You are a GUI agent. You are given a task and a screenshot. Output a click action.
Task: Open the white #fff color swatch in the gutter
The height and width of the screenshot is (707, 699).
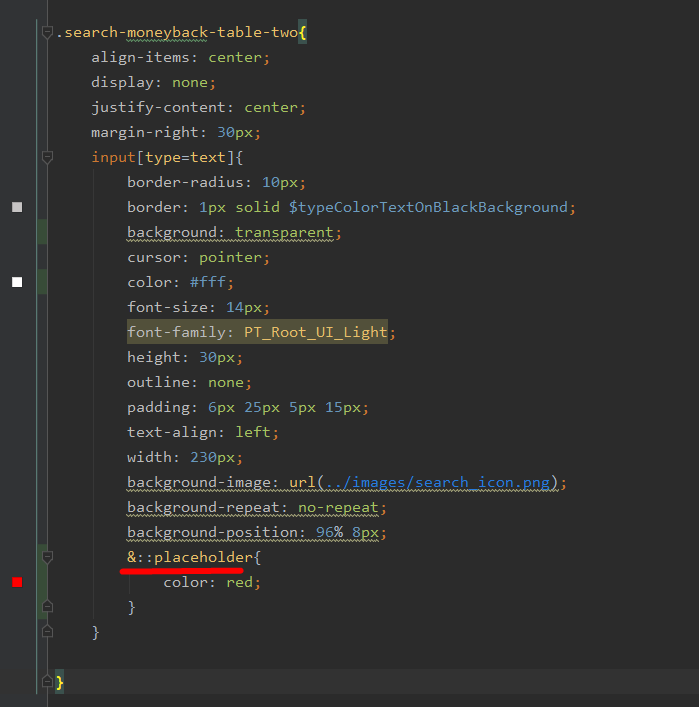click(17, 282)
